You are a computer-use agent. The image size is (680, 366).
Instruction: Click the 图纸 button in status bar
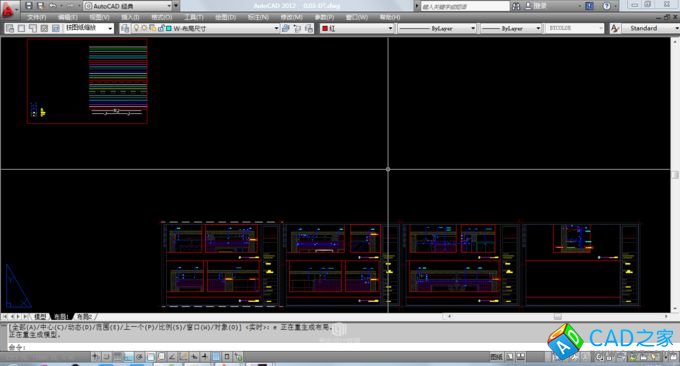pyautogui.click(x=496, y=357)
